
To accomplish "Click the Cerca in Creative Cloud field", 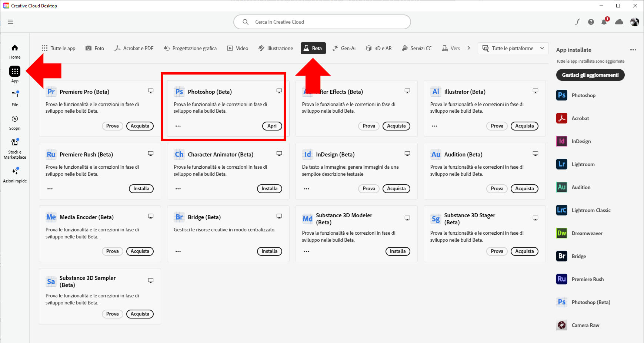I will [326, 22].
